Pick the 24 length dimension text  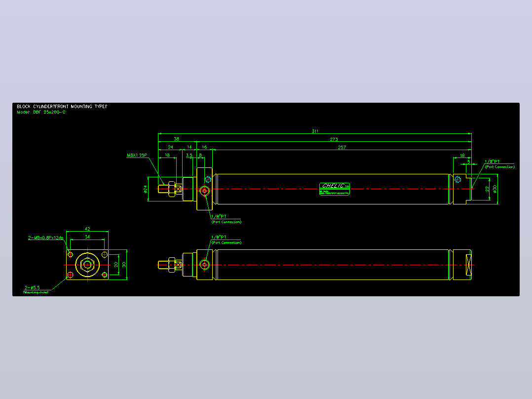[x=170, y=147]
